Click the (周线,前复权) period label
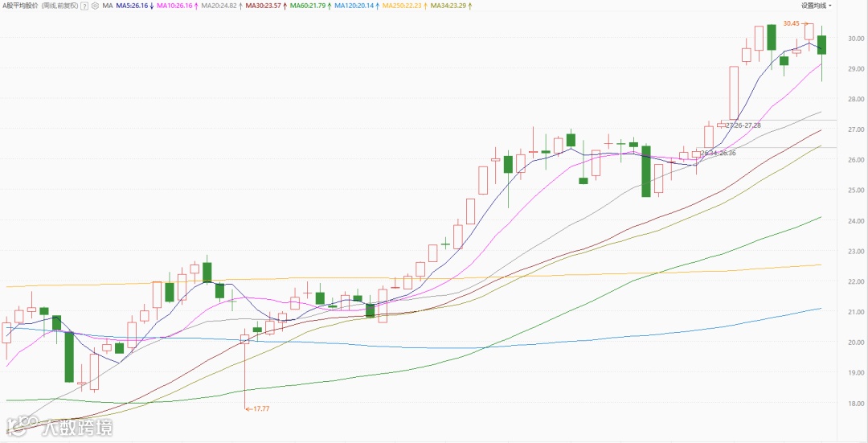The width and height of the screenshot is (868, 443). click(x=59, y=6)
